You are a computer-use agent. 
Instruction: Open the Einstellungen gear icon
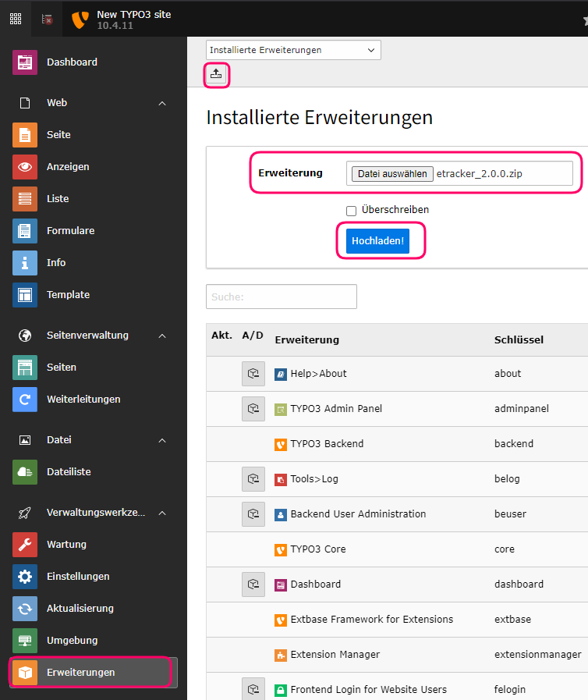[25, 577]
